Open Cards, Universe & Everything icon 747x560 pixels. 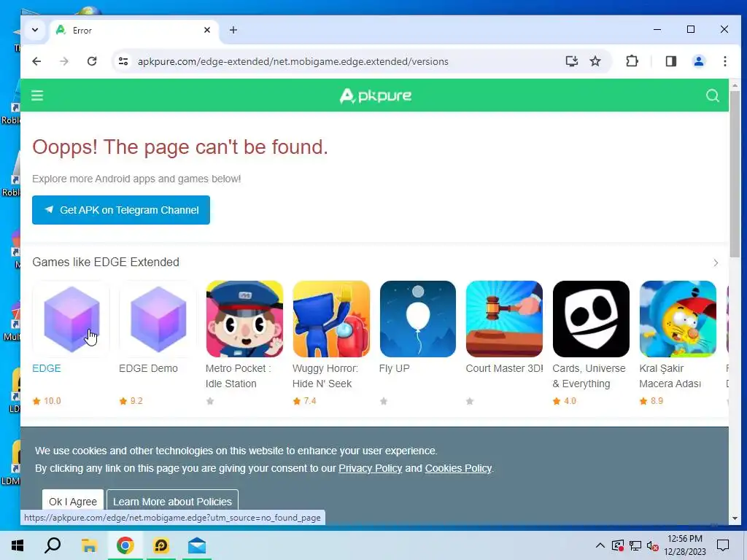(x=591, y=319)
